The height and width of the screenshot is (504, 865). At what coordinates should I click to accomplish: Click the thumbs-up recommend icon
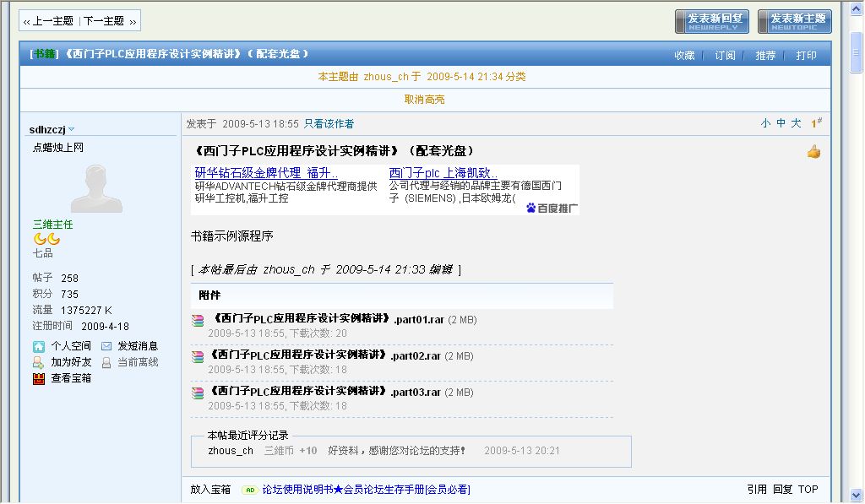click(813, 152)
